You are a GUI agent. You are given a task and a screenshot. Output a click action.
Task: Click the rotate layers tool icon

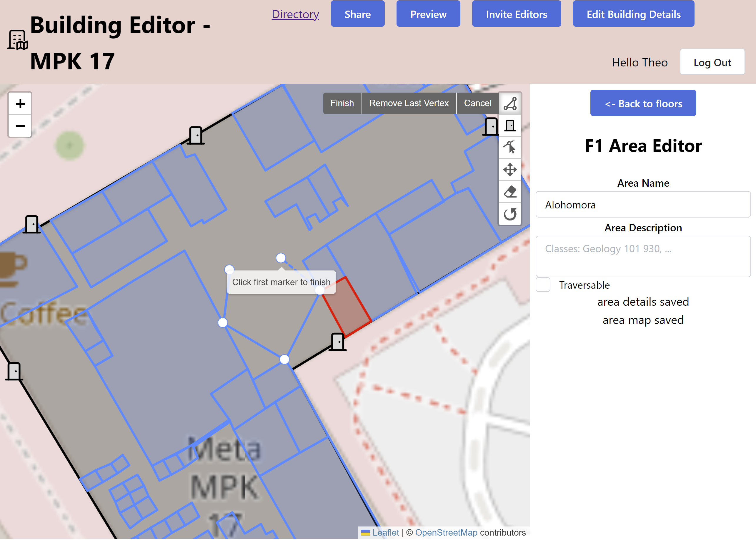click(510, 214)
